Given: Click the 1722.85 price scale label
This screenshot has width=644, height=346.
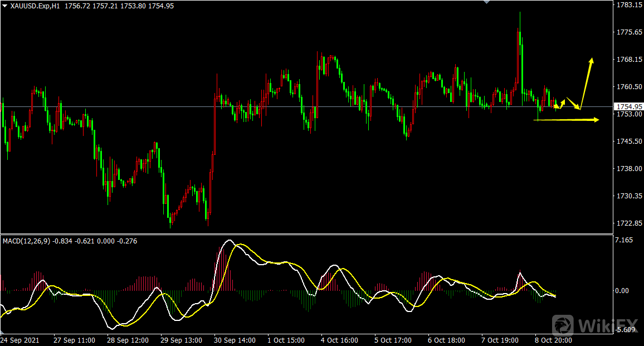Looking at the screenshot, I should (627, 223).
